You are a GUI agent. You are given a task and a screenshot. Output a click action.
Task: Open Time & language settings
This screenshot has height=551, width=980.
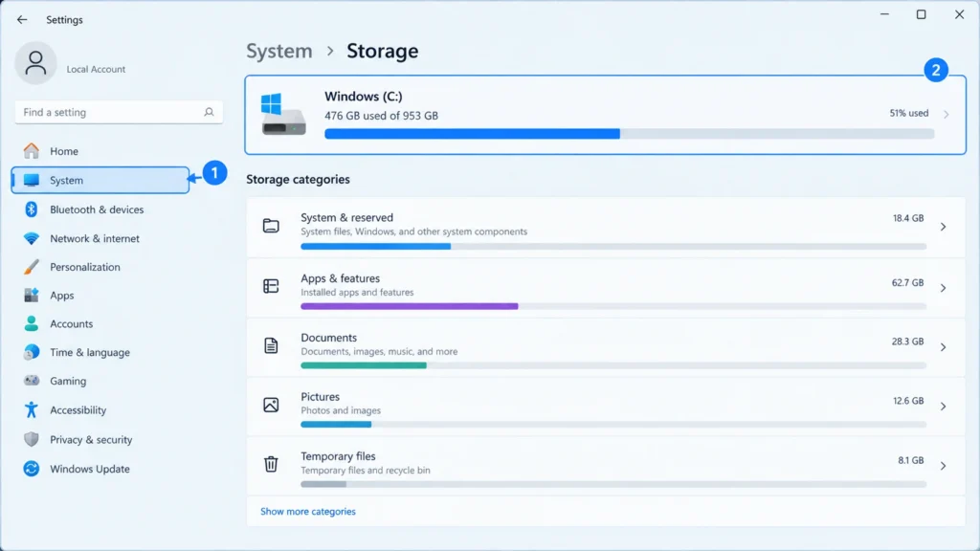click(100, 352)
